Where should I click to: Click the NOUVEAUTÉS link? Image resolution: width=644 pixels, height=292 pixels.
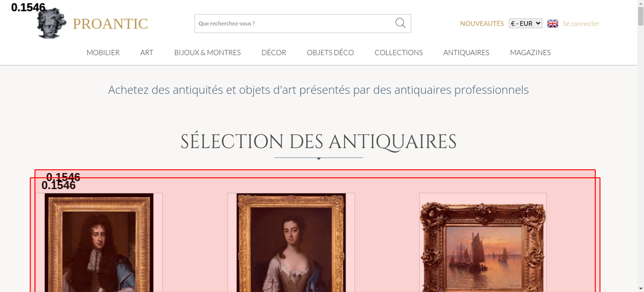pyautogui.click(x=482, y=23)
